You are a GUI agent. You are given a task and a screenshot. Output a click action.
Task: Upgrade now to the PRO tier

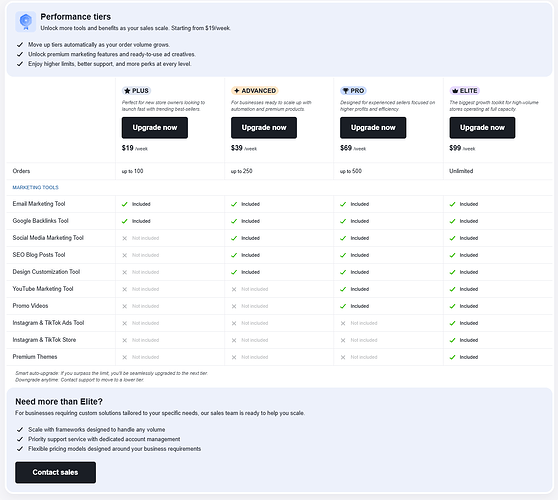pos(373,128)
